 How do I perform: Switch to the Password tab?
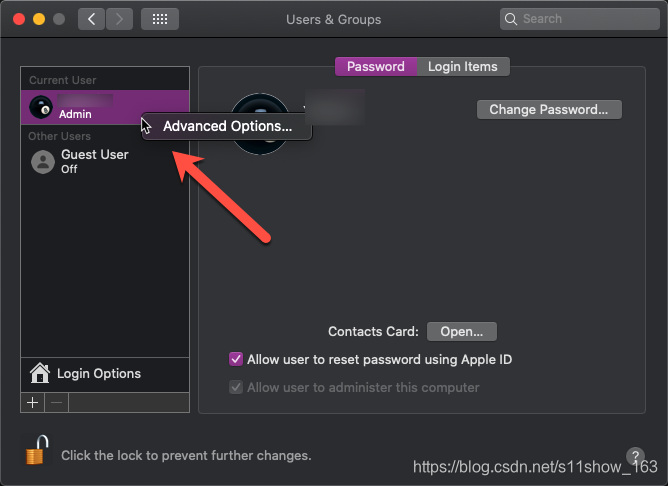(376, 66)
